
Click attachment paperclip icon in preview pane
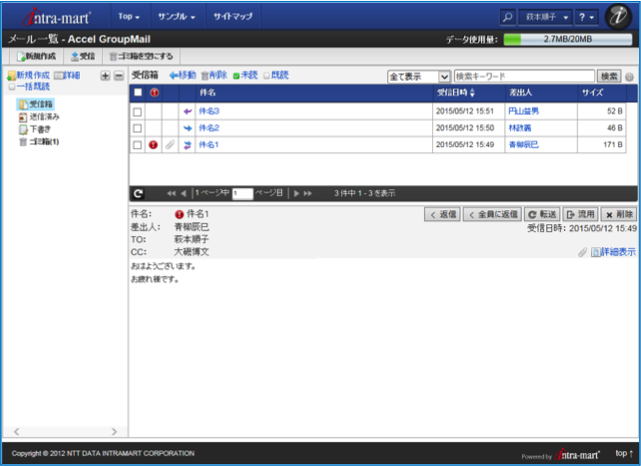583,253
